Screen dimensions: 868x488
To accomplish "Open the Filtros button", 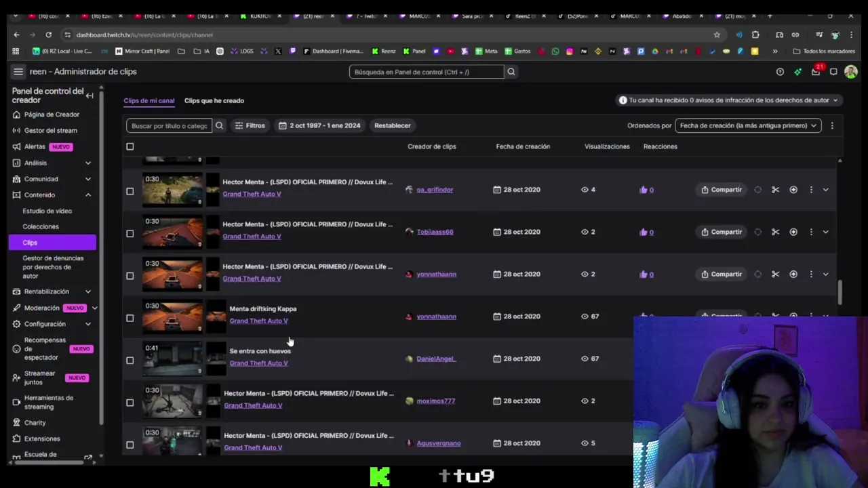I will click(250, 125).
